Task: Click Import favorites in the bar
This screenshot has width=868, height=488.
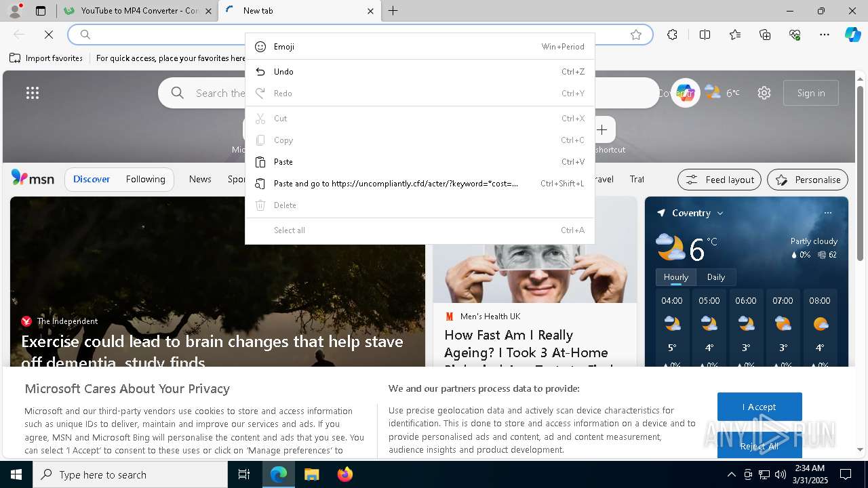Action: click(x=47, y=58)
